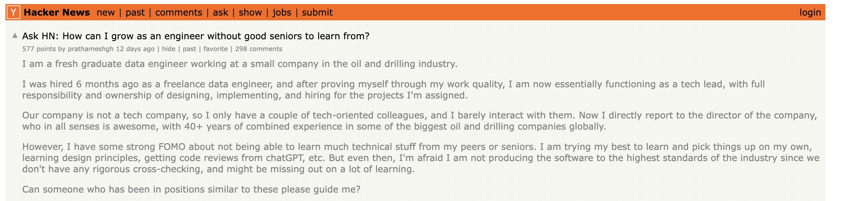Open the Hacker News home link
Viewport: 868px width, 201px height.
pos(57,13)
